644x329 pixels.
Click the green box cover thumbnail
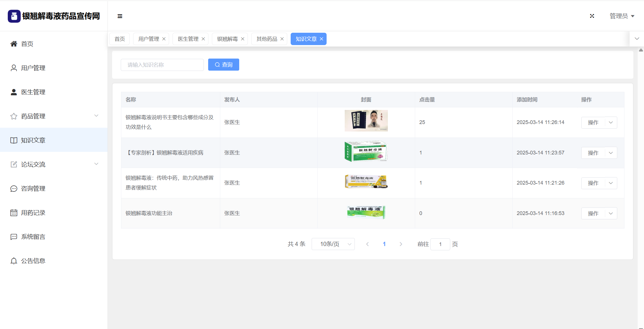[x=366, y=152]
